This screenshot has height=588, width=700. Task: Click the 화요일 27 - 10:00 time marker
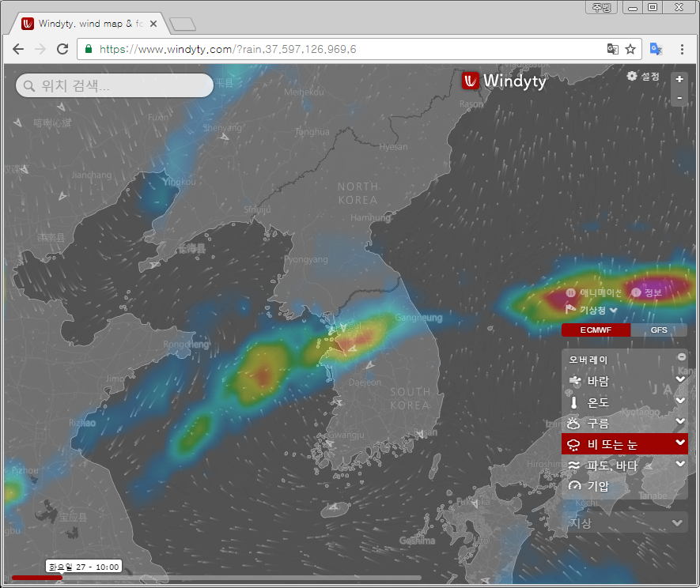[x=84, y=567]
